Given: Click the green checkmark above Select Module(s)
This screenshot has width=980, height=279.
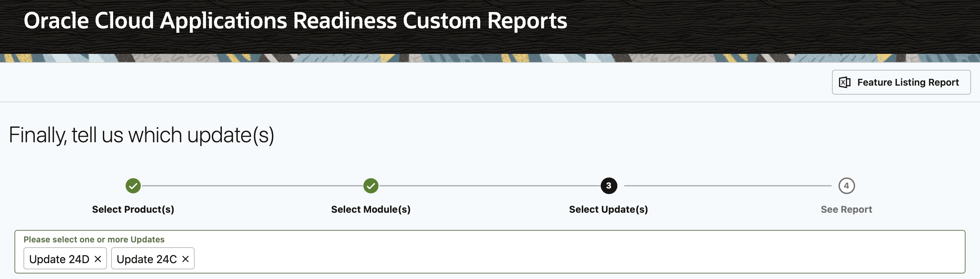Looking at the screenshot, I should (371, 186).
